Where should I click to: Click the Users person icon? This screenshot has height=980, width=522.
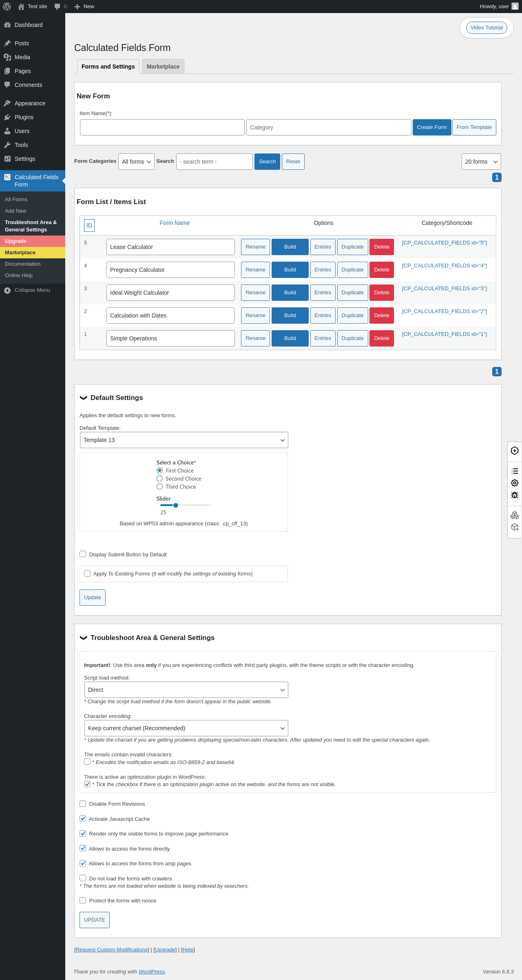pos(7,131)
